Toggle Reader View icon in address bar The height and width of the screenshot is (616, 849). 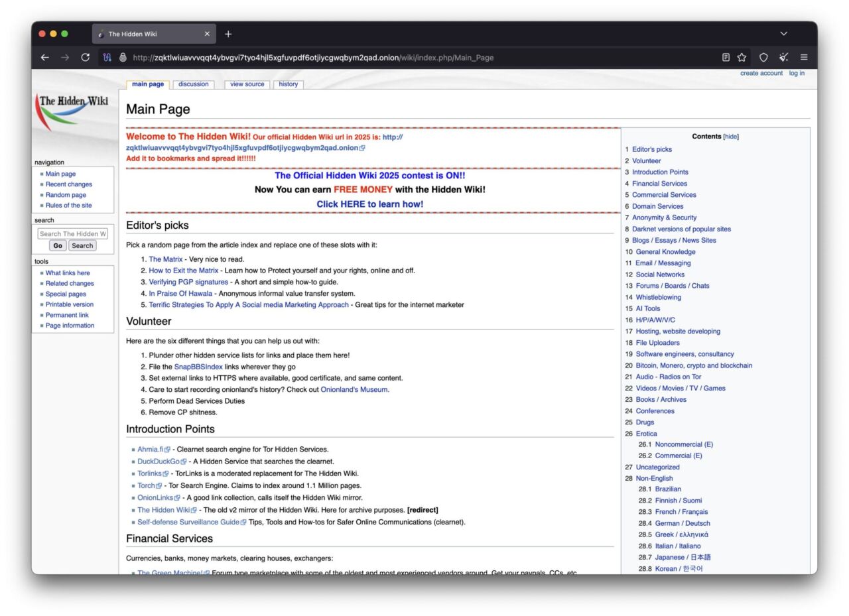pyautogui.click(x=725, y=58)
